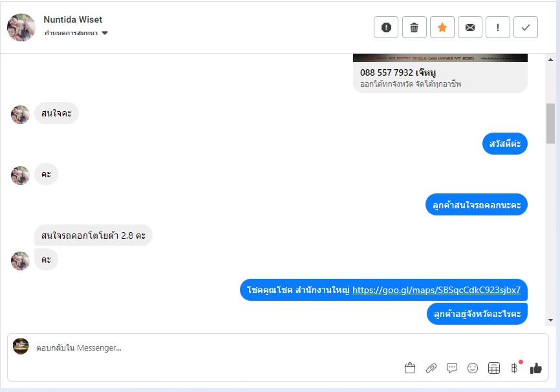Screen dimensions: 560x392
Task: Mark conversation as spam icon
Action: [x=386, y=27]
